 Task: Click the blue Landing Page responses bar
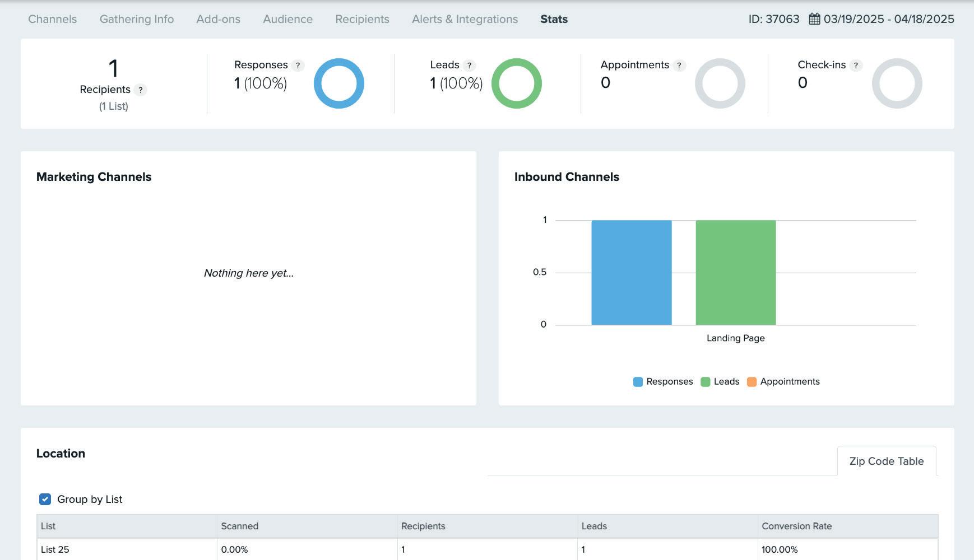pyautogui.click(x=632, y=272)
